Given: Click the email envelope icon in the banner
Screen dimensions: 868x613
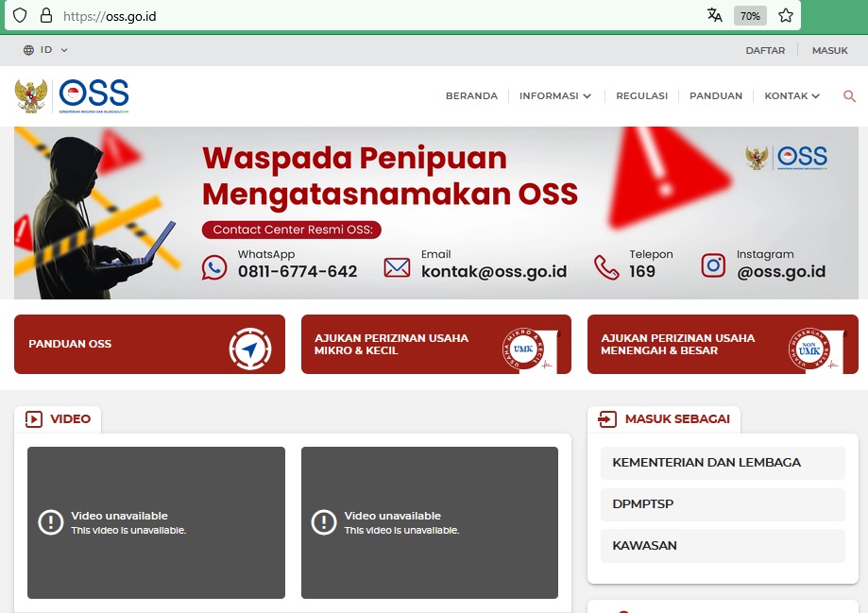Looking at the screenshot, I should click(397, 268).
